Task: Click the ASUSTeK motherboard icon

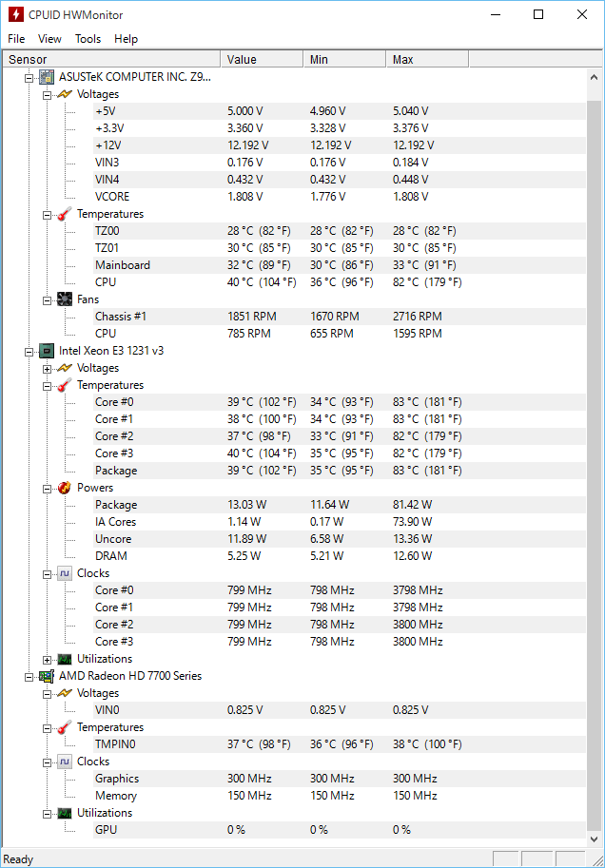Action: [x=47, y=77]
